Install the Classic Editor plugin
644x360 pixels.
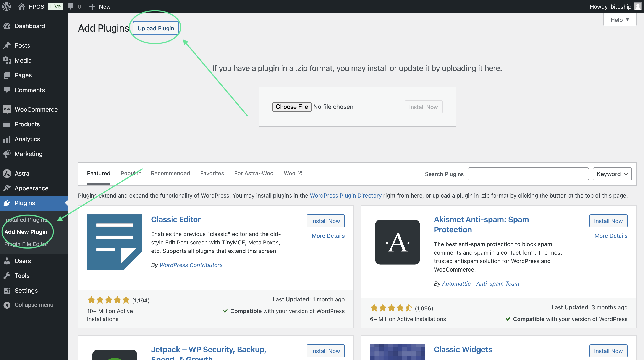[325, 221]
